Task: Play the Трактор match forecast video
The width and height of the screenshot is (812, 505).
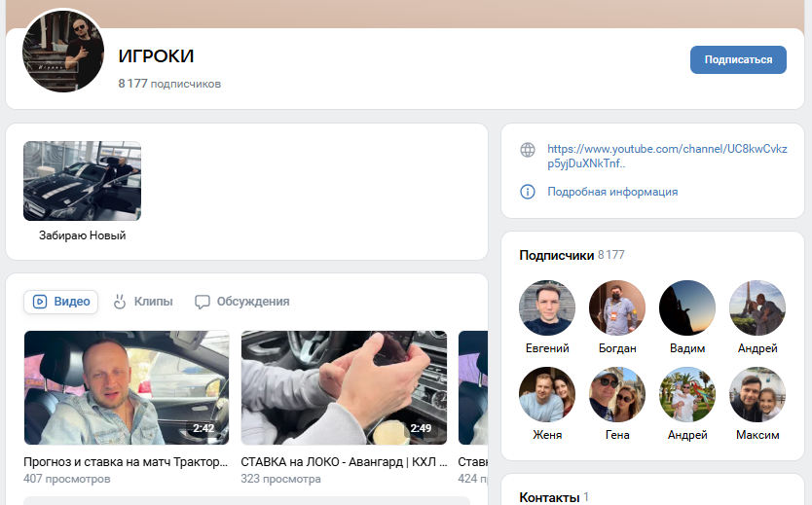Action: pyautogui.click(x=127, y=387)
